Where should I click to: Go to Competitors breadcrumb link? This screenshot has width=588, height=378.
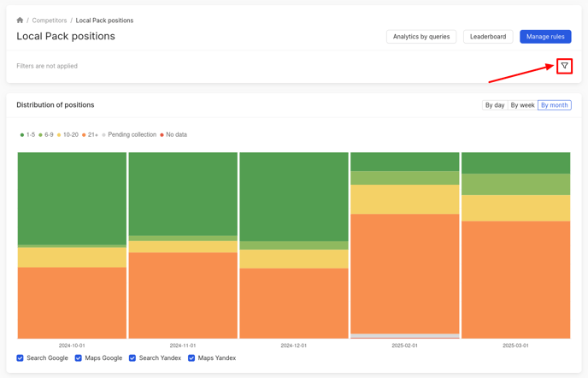[50, 21]
